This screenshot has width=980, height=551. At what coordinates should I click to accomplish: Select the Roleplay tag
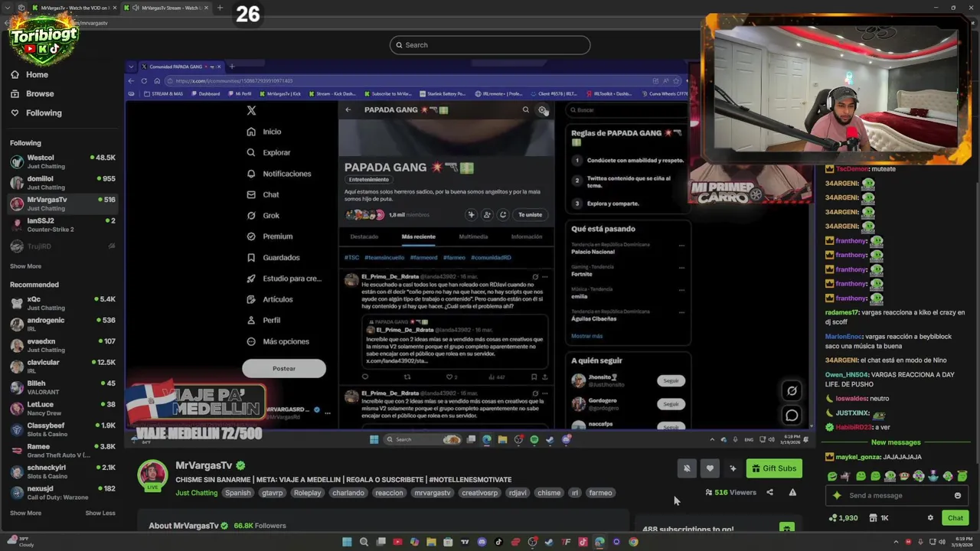(x=307, y=493)
